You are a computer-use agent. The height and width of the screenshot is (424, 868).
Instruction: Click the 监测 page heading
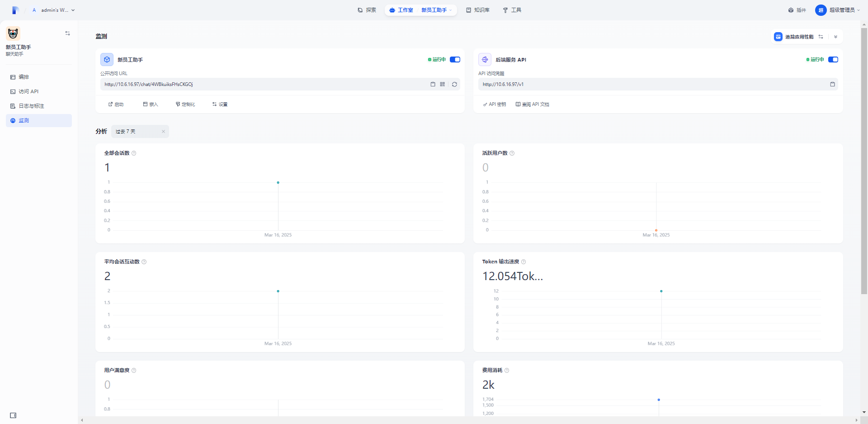coord(101,36)
